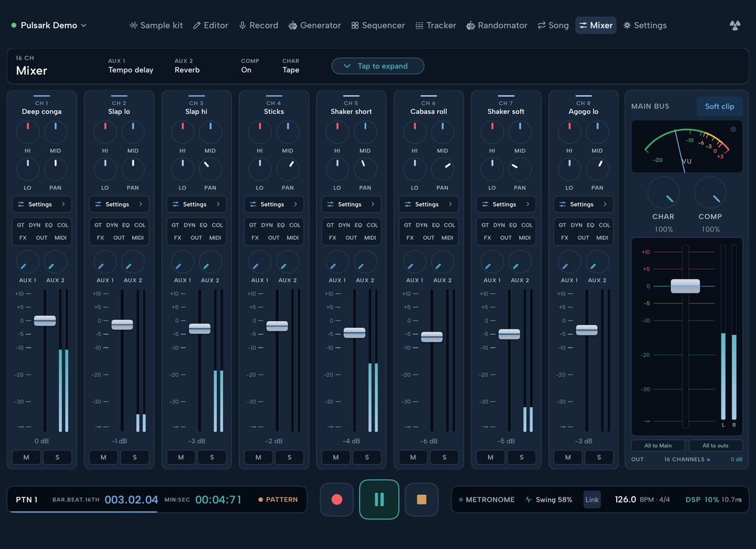Stop playback with the stop button

(421, 499)
